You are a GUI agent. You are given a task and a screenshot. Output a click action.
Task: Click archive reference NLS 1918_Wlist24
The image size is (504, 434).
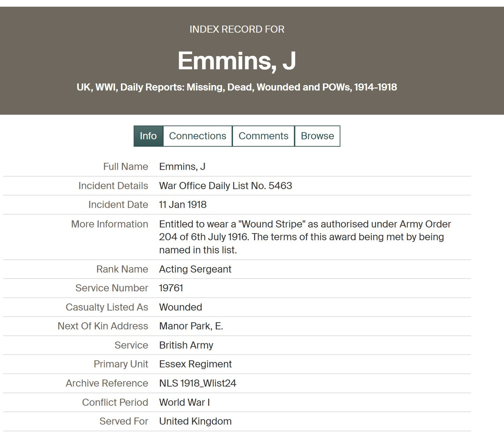coord(197,383)
